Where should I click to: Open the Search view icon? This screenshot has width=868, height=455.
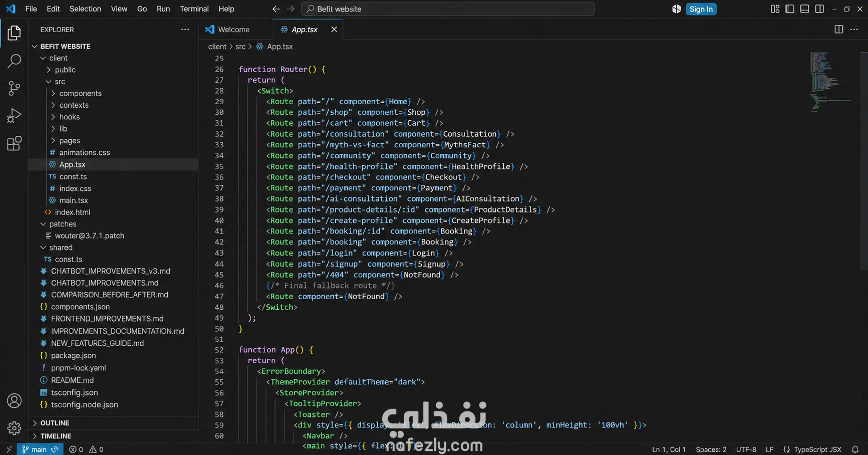click(14, 61)
